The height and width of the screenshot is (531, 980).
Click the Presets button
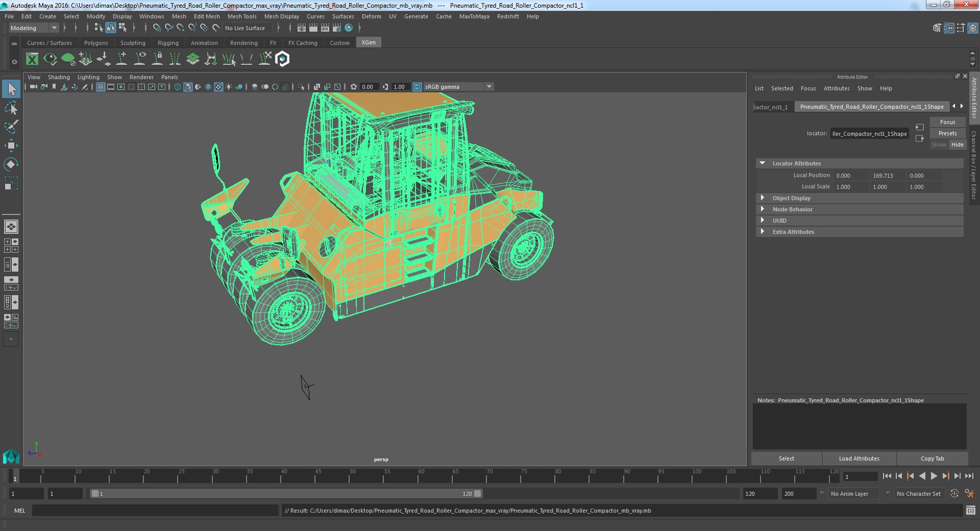[947, 133]
